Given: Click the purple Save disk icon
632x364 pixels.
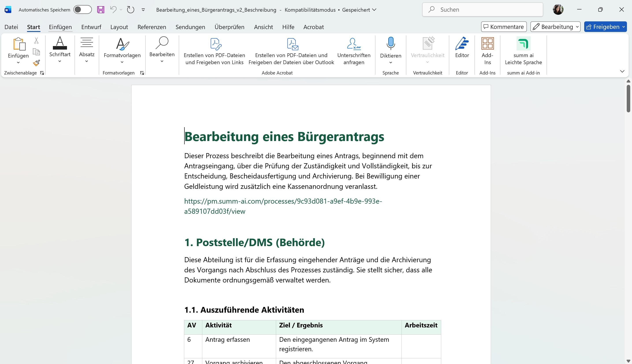Looking at the screenshot, I should click(x=100, y=10).
